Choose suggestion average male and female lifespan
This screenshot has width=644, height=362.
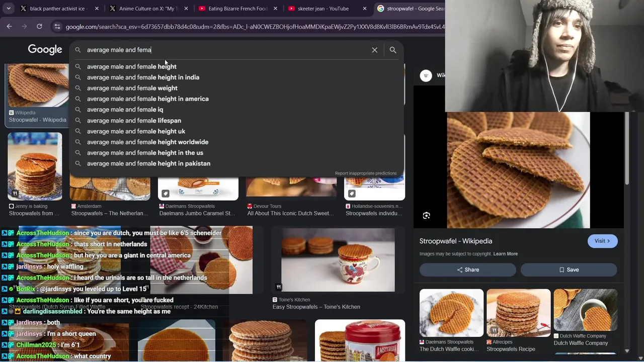pos(236,121)
